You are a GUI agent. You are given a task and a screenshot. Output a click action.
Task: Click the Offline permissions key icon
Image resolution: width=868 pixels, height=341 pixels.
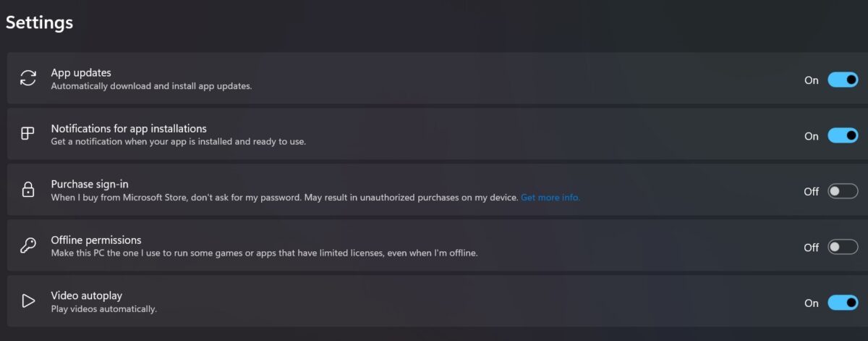pyautogui.click(x=27, y=245)
